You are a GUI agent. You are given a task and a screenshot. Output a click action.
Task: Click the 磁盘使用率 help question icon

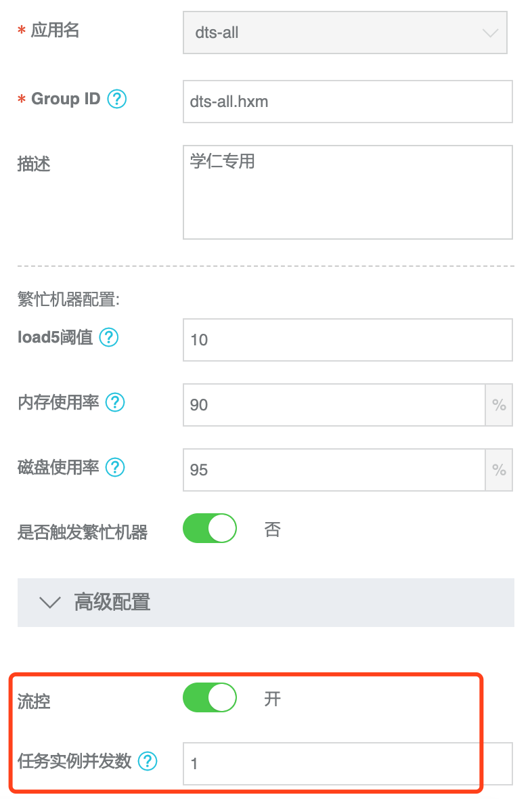(x=116, y=467)
